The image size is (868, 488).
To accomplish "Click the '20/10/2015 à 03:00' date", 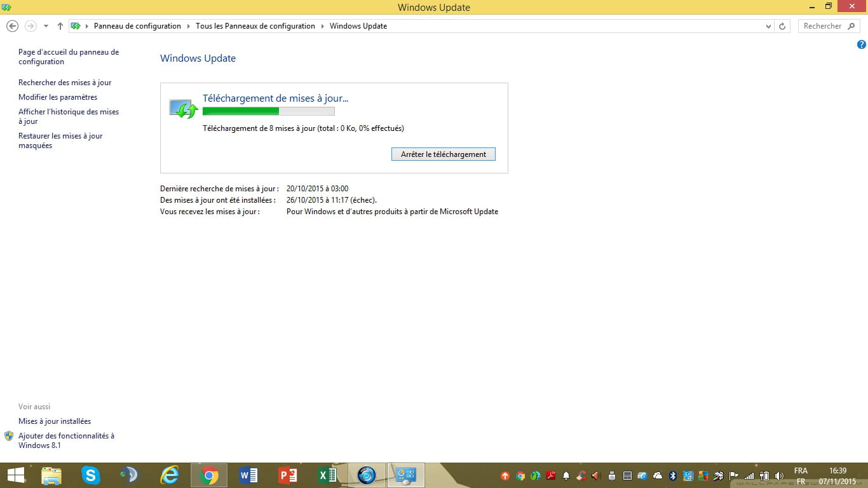I will coord(317,189).
